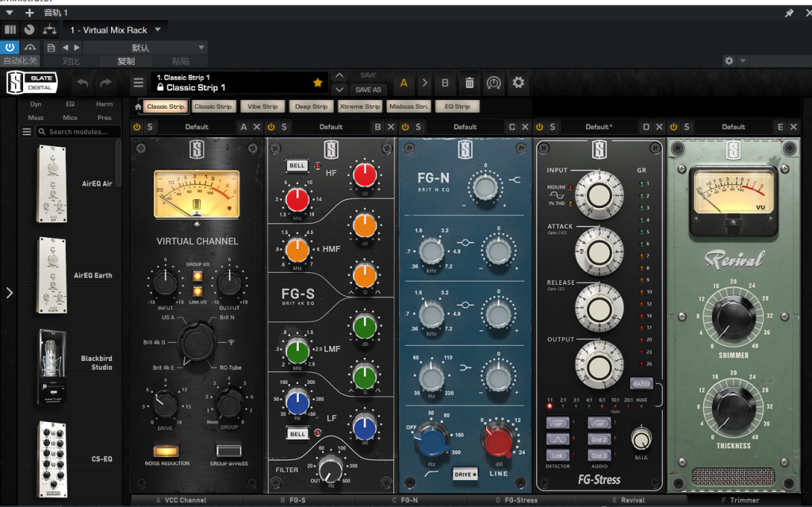The image size is (812, 507).
Task: Remove the FG-S module with its X
Action: [392, 127]
